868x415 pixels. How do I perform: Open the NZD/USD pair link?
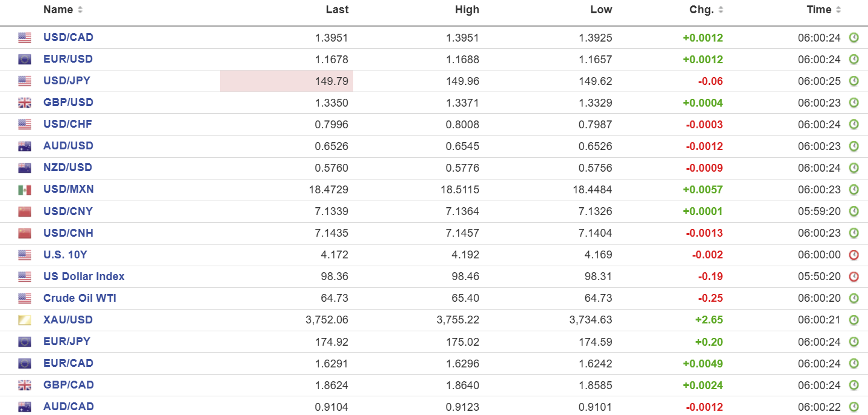[x=68, y=167]
